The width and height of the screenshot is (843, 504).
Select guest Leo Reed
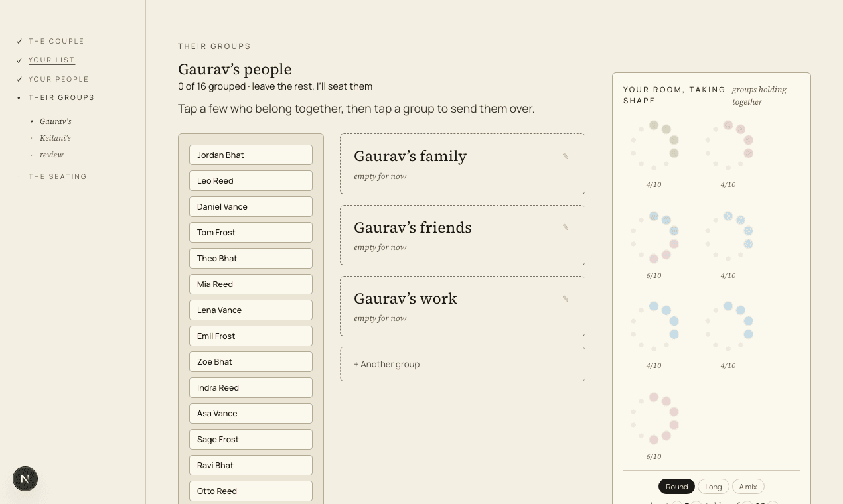pos(251,181)
